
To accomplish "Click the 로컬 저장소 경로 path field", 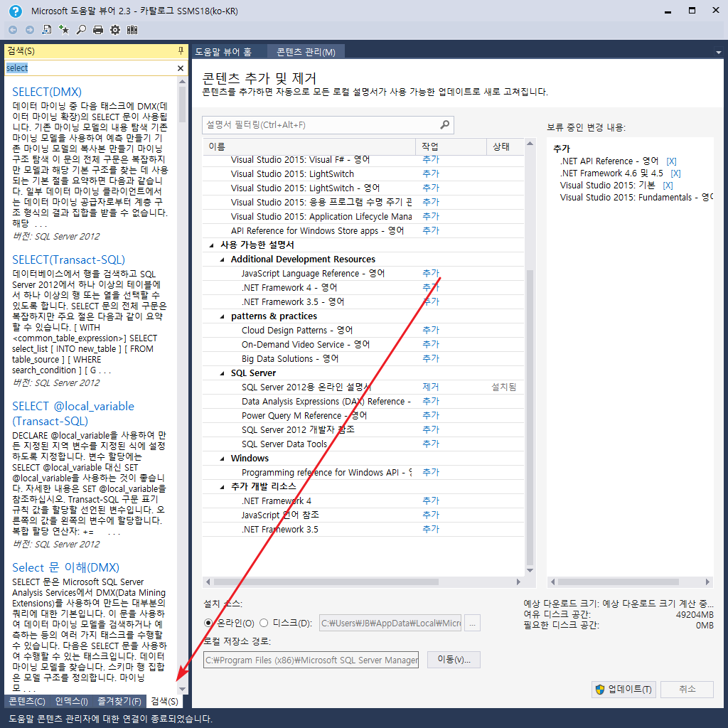I will 311,660.
